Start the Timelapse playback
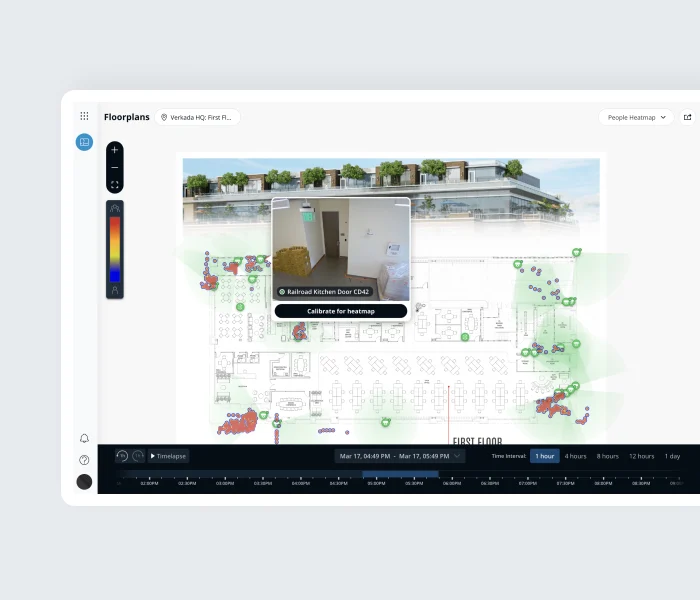 pos(168,456)
